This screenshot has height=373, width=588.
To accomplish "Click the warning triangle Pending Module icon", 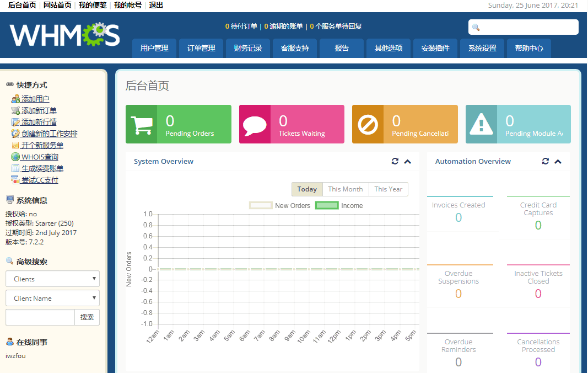I will (x=481, y=125).
